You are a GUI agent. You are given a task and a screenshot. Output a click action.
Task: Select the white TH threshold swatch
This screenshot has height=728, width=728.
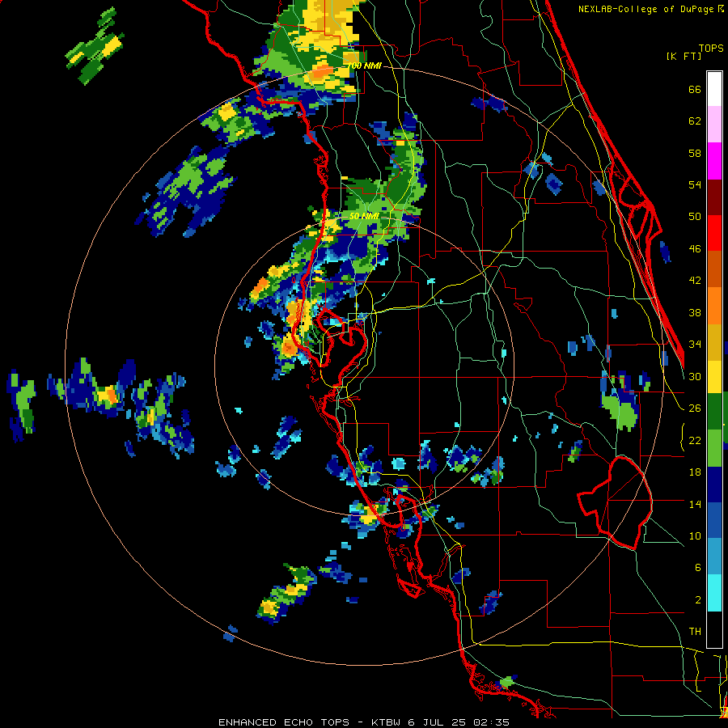click(714, 629)
